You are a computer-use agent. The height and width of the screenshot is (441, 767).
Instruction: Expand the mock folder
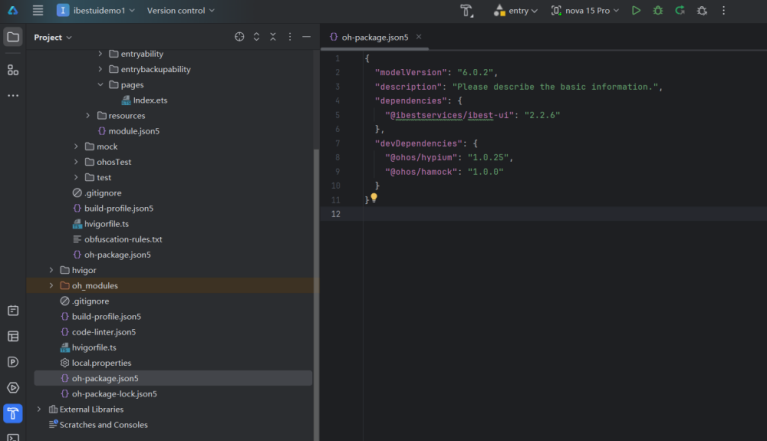tap(76, 147)
